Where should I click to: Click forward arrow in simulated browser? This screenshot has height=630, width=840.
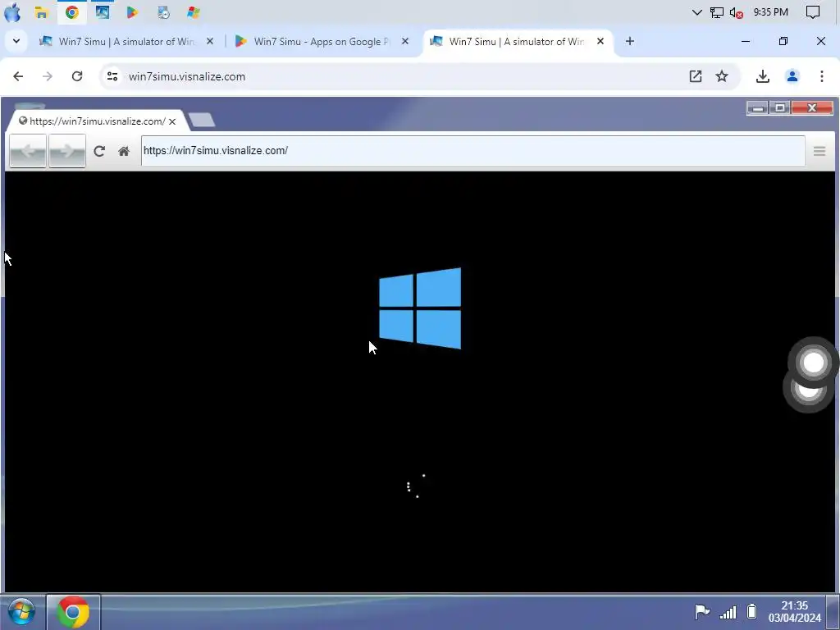pos(67,151)
